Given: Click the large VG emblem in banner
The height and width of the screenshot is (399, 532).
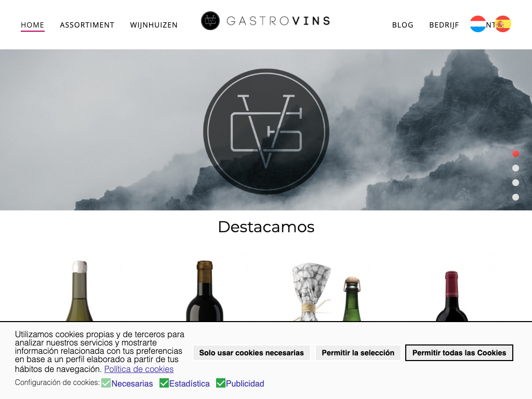Looking at the screenshot, I should point(266,131).
